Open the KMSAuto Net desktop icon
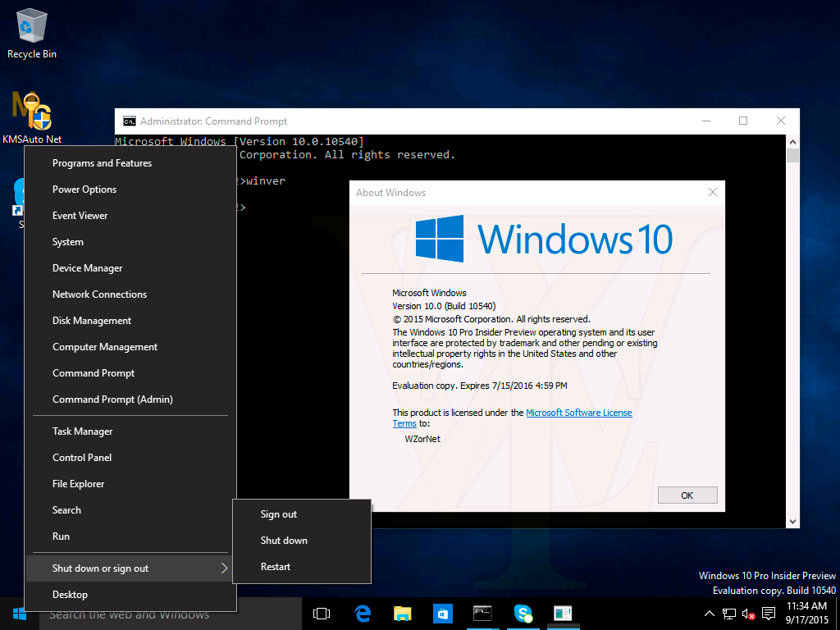This screenshot has height=630, width=840. (32, 118)
